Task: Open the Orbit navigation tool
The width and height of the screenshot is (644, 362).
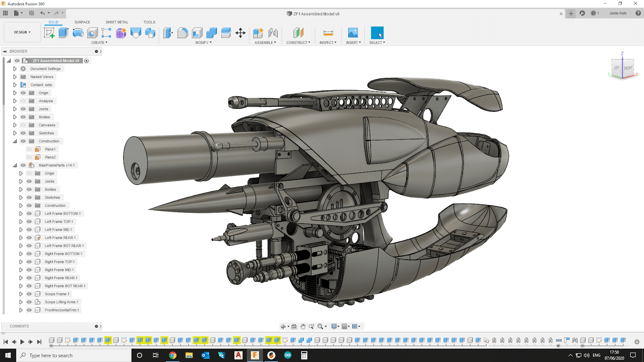Action: click(283, 326)
